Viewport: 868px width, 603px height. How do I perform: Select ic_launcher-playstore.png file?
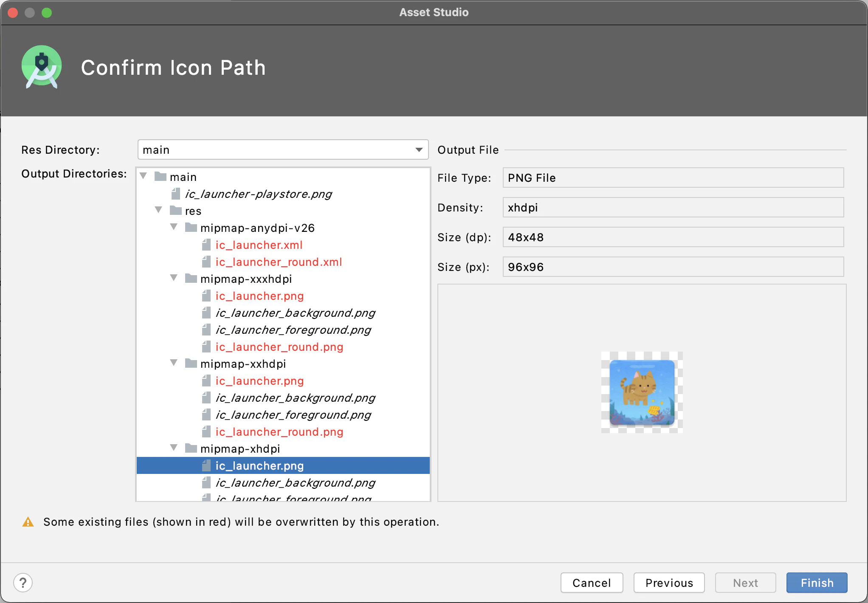click(258, 194)
